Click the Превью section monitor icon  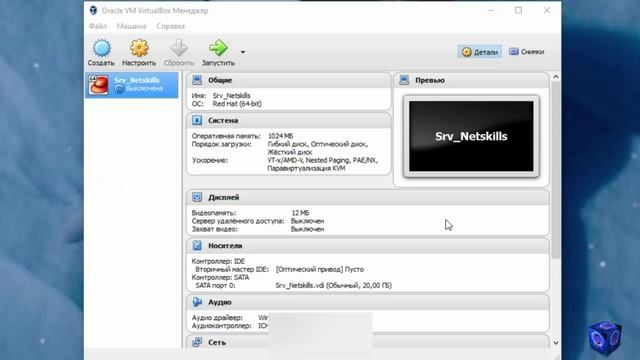(x=404, y=80)
